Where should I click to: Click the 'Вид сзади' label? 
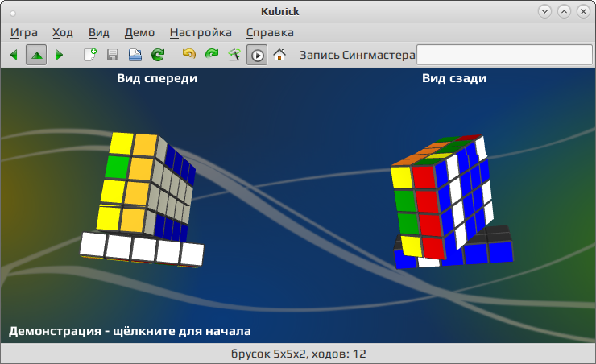pyautogui.click(x=454, y=78)
